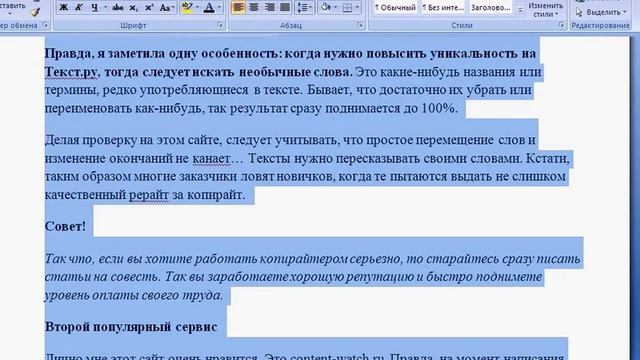The width and height of the screenshot is (640, 360).
Task: Apply the font color (A) button
Action: coord(209,7)
